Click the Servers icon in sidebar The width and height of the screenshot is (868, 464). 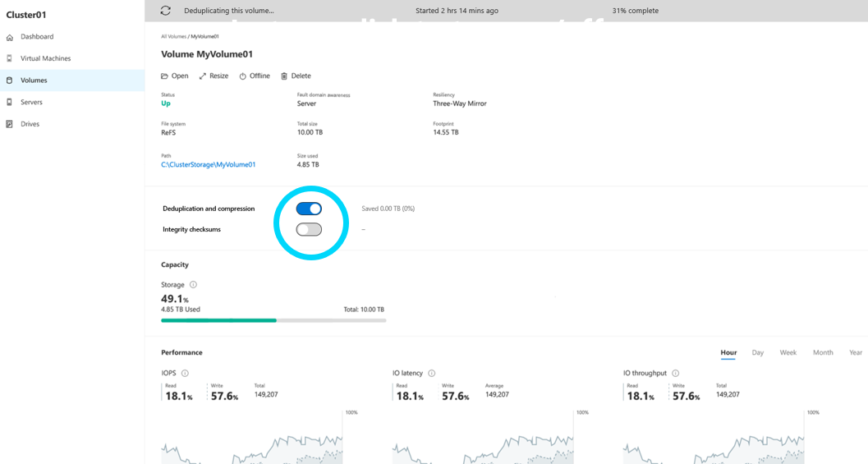pyautogui.click(x=9, y=102)
